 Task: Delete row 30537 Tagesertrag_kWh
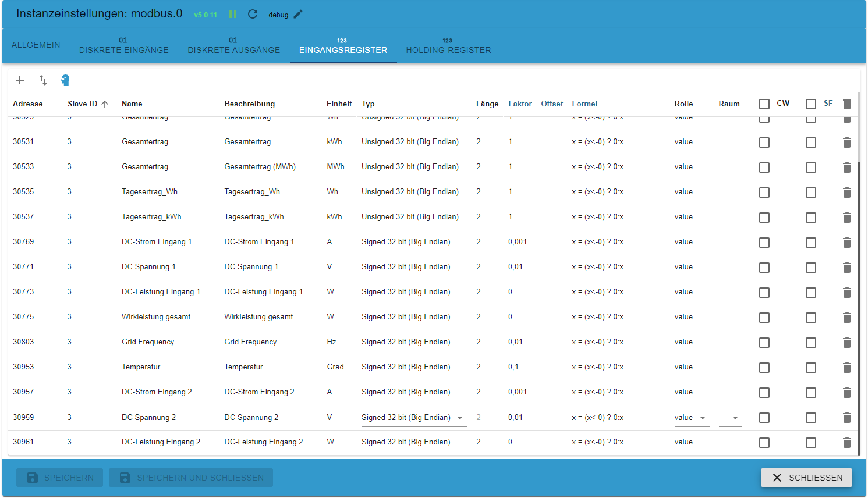coord(847,218)
